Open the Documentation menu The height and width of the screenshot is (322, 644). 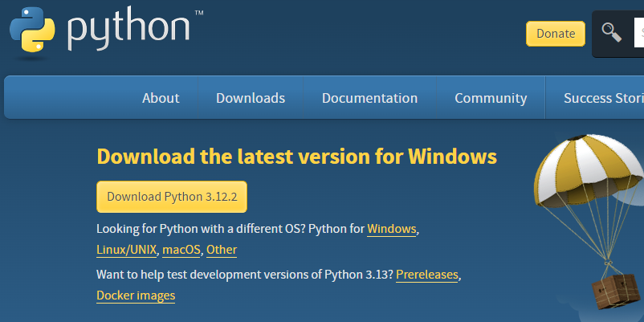pyautogui.click(x=369, y=98)
